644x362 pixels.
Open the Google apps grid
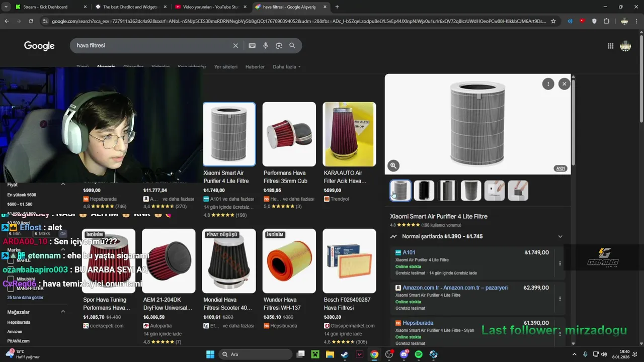pos(610,46)
